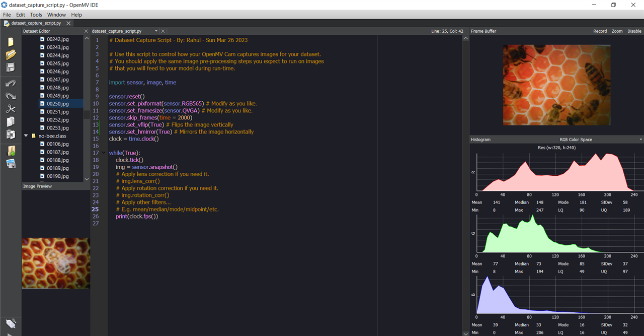Select 00251.jpg in the Dataset Editor
Image resolution: width=644 pixels, height=336 pixels.
pos(57,112)
